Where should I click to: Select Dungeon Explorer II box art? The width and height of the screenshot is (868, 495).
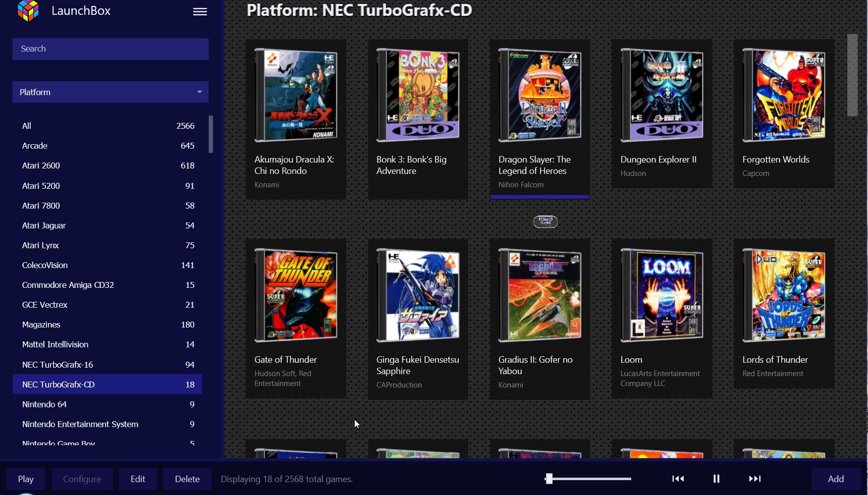(661, 95)
